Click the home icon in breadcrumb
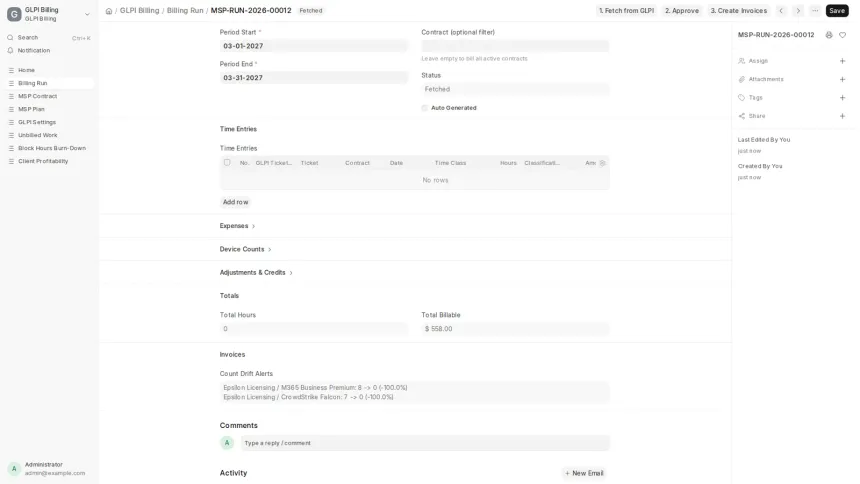860x484 pixels. pos(109,11)
